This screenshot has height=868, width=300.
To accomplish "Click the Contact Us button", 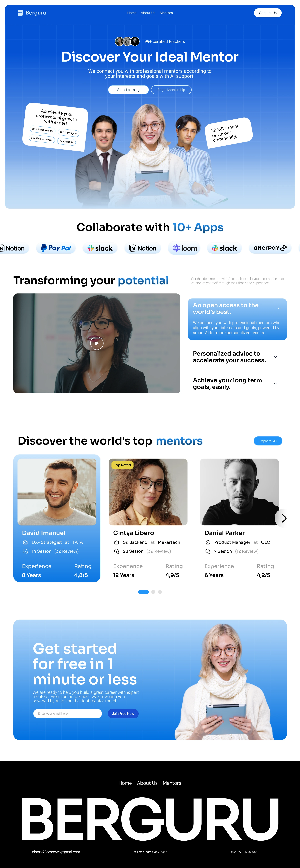I will click(x=268, y=13).
